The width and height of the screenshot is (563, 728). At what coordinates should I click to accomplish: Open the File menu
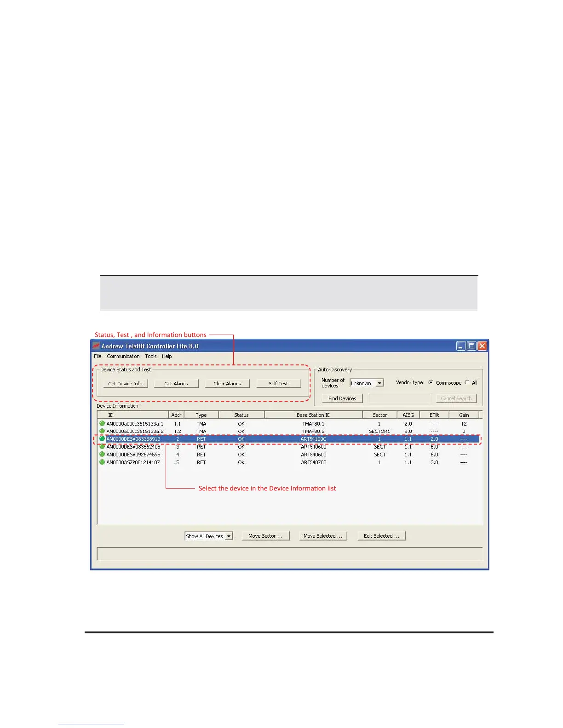pos(98,356)
